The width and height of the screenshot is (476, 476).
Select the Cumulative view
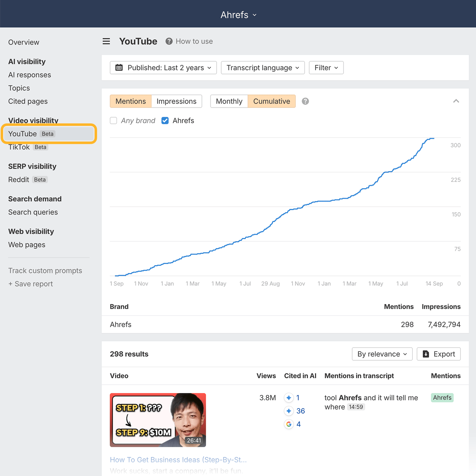tap(272, 101)
